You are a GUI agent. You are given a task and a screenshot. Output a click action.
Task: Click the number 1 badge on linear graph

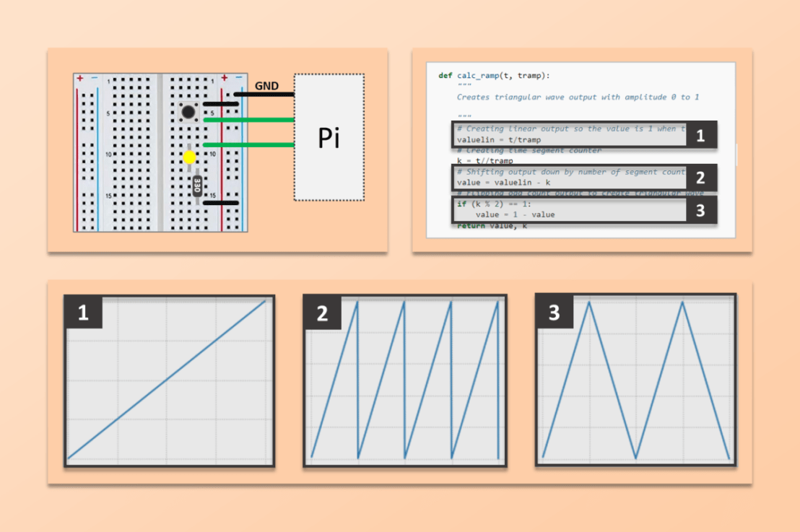click(84, 313)
